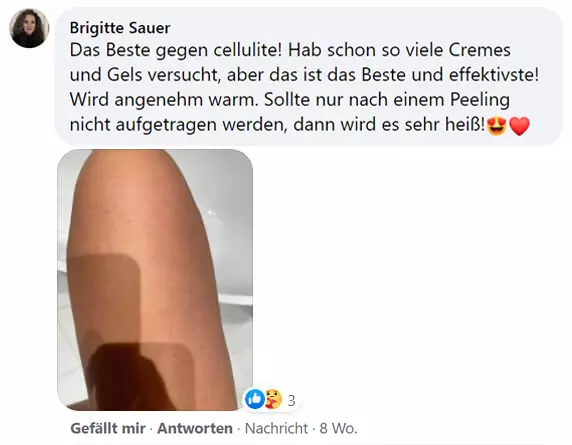Screen dimensions: 572x445
Task: Open the 8 Wo. timestamp link
Action: click(x=338, y=428)
